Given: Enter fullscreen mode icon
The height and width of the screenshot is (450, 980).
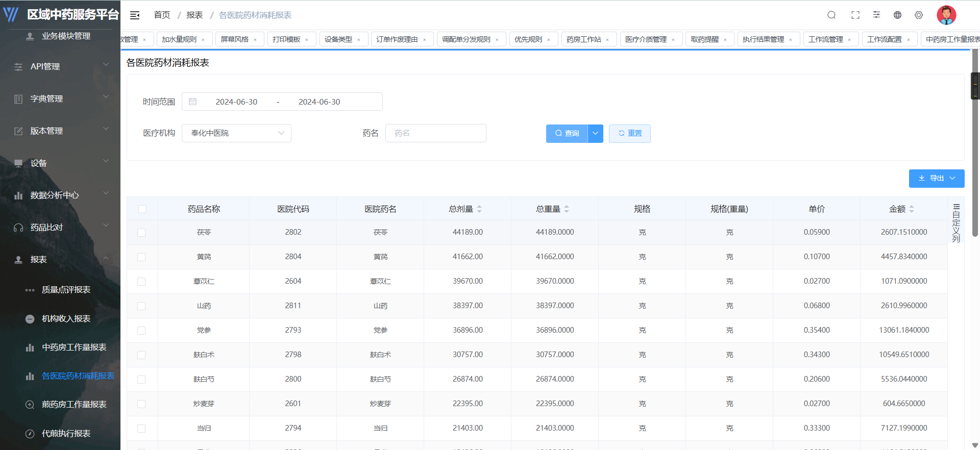Looking at the screenshot, I should click(855, 15).
